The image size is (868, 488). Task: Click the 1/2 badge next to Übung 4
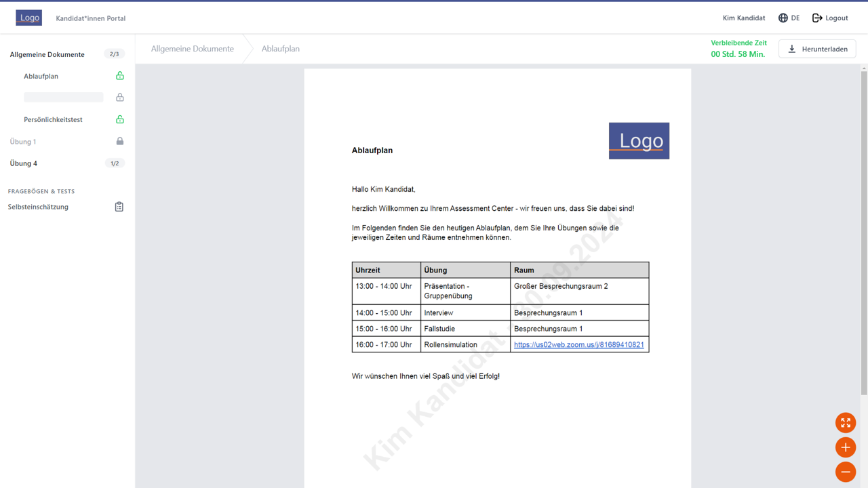pos(115,163)
